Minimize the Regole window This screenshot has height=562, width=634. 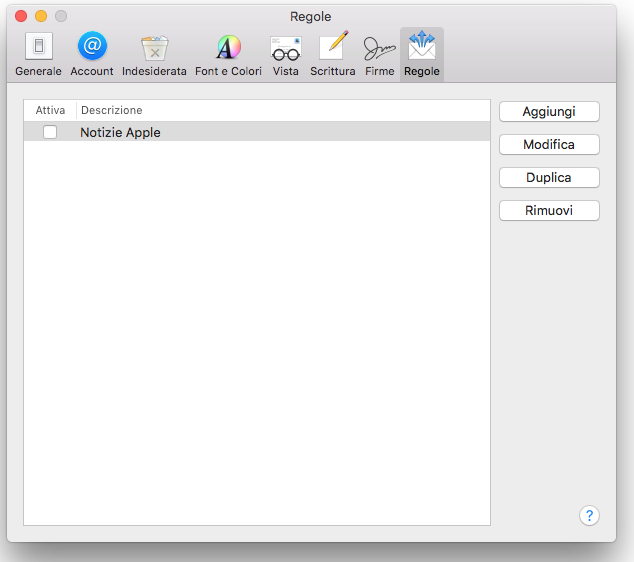point(41,16)
